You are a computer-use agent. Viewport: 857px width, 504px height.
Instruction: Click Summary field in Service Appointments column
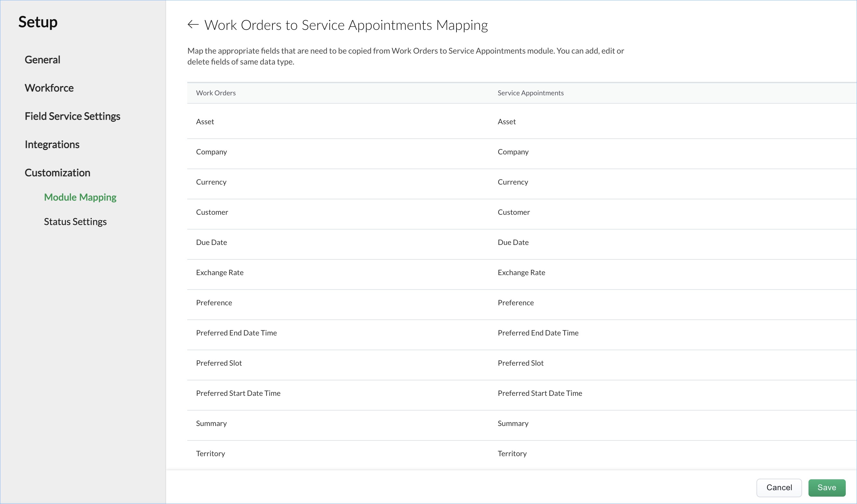tap(513, 423)
